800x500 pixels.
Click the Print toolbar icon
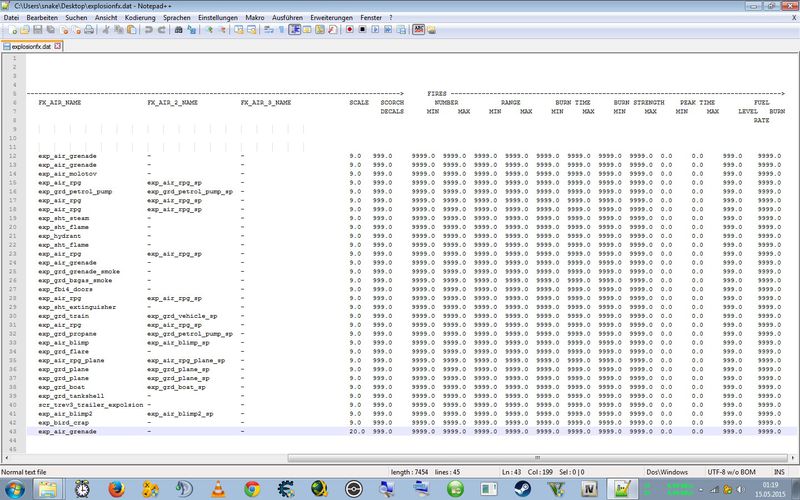89,30
